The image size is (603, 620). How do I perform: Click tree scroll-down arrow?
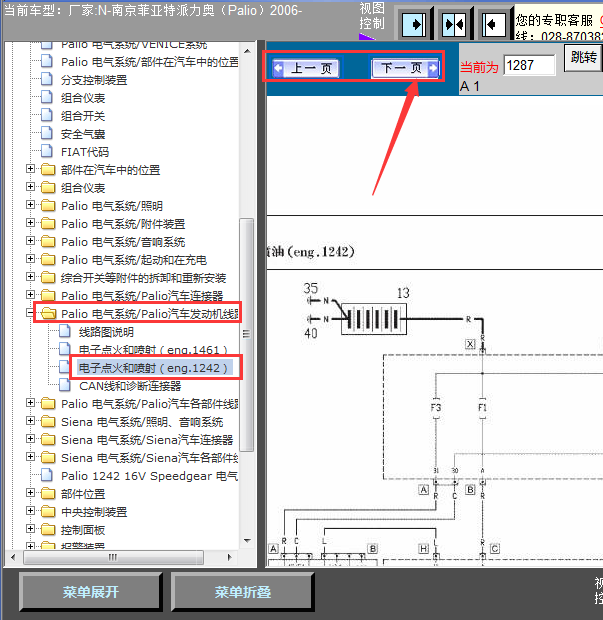(x=248, y=541)
